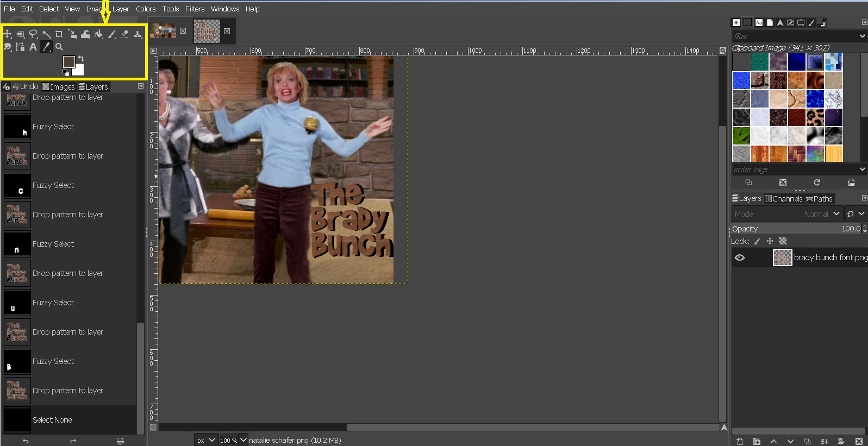This screenshot has width=868, height=446.
Task: Select the Move tool
Action: [x=7, y=34]
